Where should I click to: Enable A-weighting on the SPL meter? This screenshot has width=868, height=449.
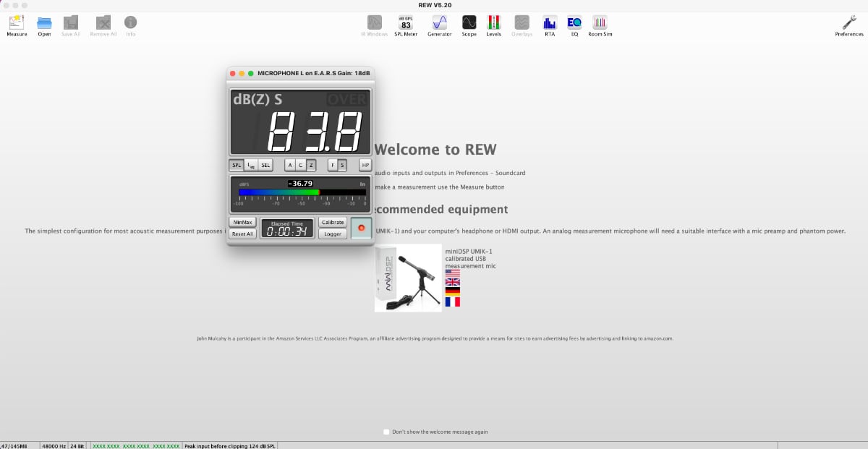(292, 165)
